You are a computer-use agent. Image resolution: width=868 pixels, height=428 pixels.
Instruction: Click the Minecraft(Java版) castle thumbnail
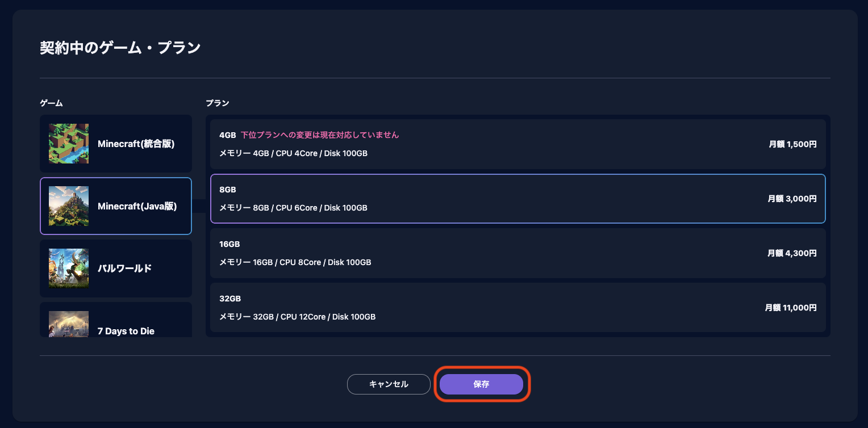(x=69, y=206)
